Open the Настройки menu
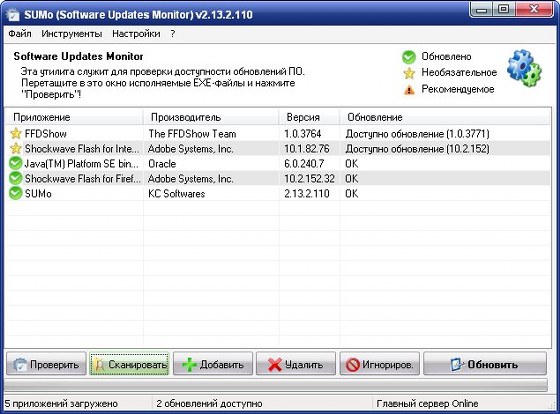Screen dimensions: 560x414 coord(136,34)
